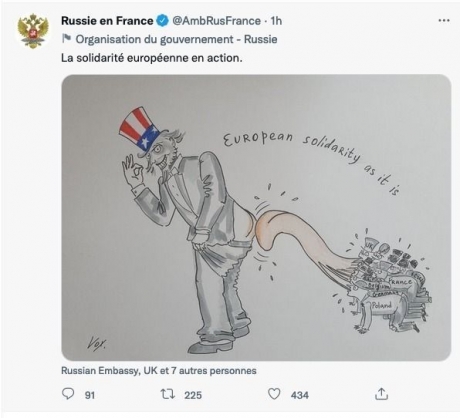Click the reply speech bubble icon
The image size is (460, 418).
68,394
